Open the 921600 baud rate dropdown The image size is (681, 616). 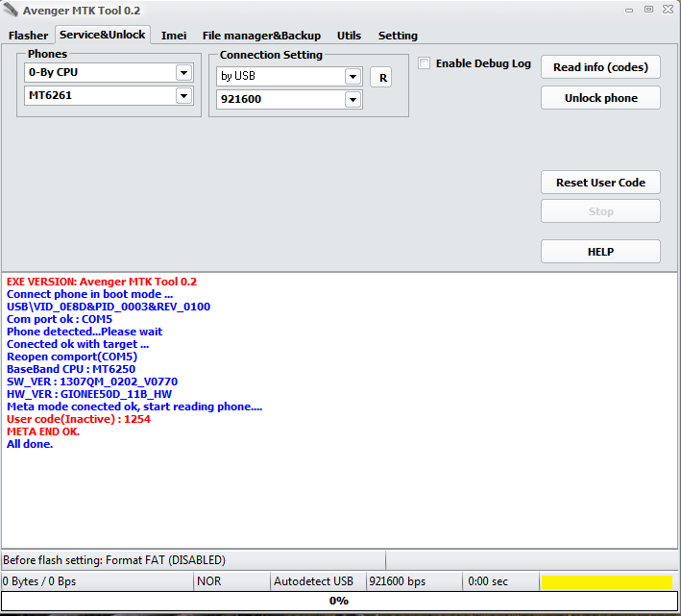353,100
